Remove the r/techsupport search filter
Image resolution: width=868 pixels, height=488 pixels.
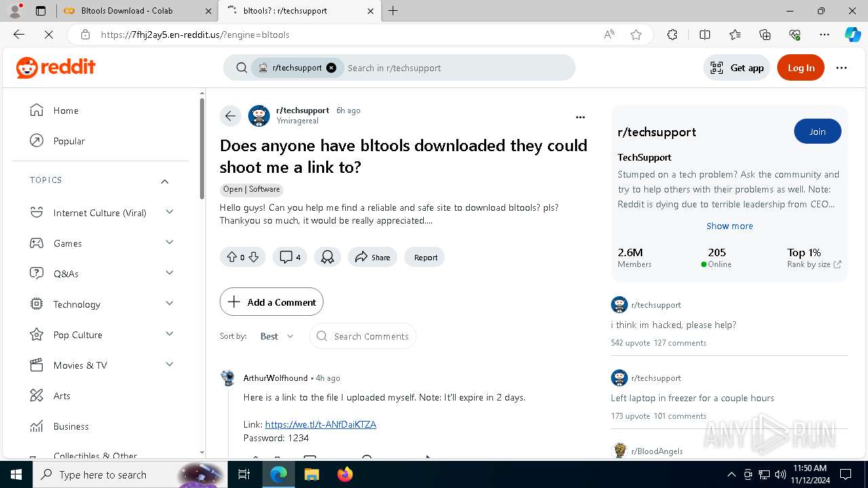point(331,68)
